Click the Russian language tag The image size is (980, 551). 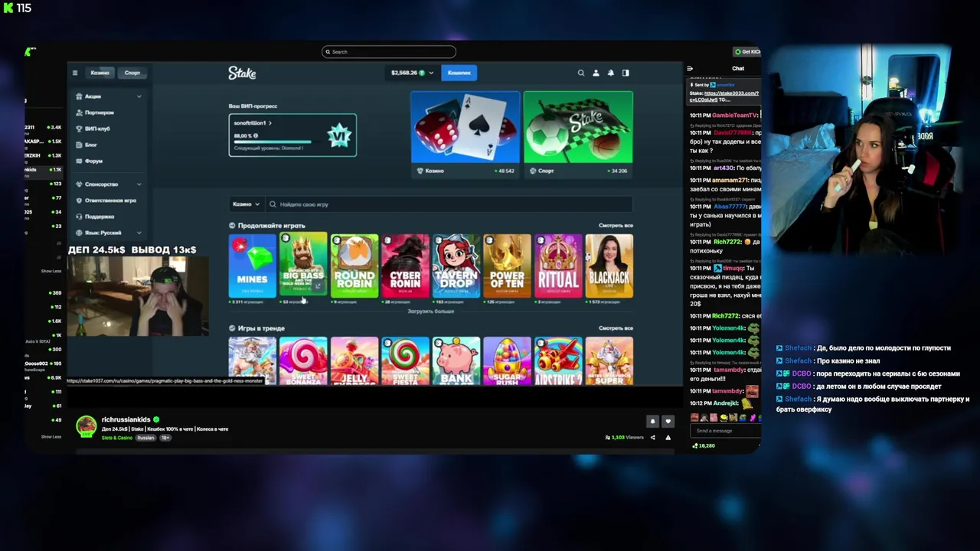click(145, 438)
